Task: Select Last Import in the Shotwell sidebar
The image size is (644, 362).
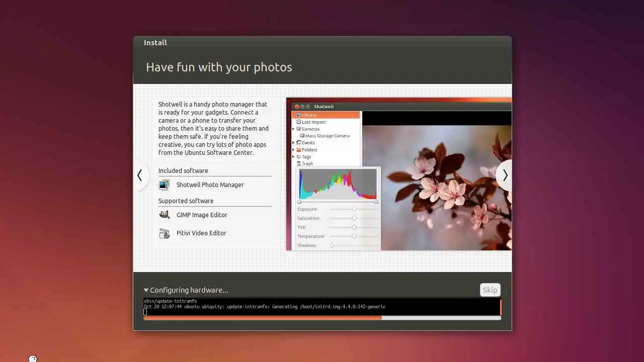Action: click(313, 122)
